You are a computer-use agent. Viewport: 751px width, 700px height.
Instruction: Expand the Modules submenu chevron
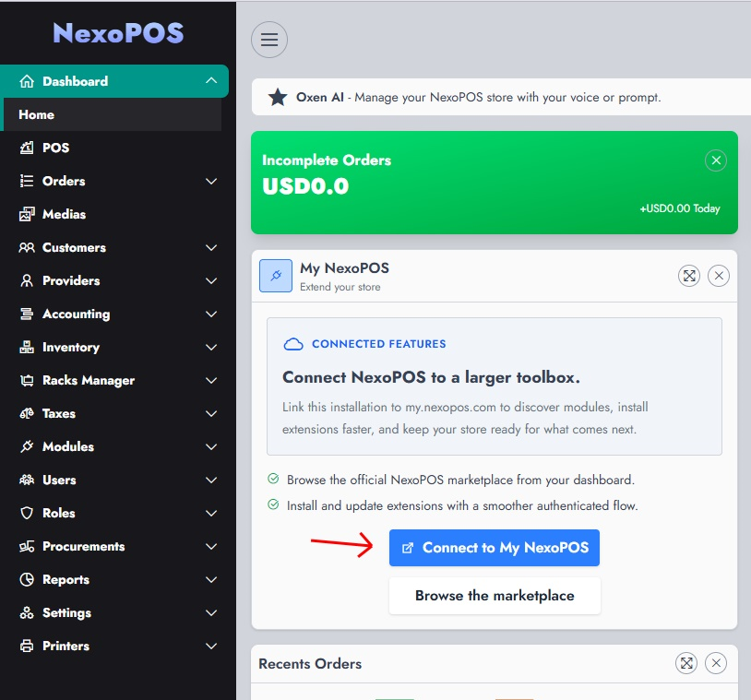tap(211, 446)
